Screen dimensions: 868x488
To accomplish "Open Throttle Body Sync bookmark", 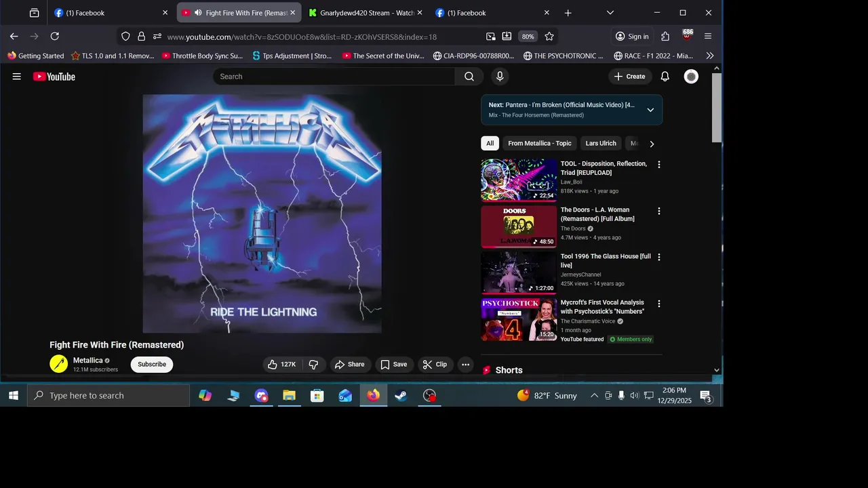I will (201, 56).
